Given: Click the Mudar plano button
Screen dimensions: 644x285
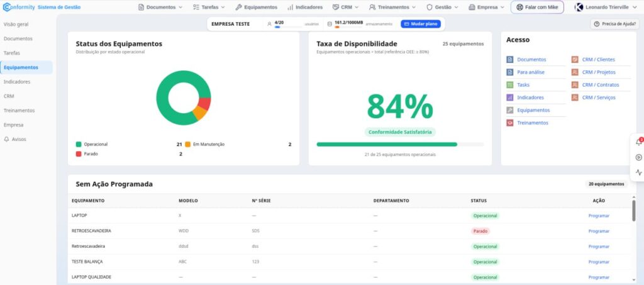Looking at the screenshot, I should [421, 24].
